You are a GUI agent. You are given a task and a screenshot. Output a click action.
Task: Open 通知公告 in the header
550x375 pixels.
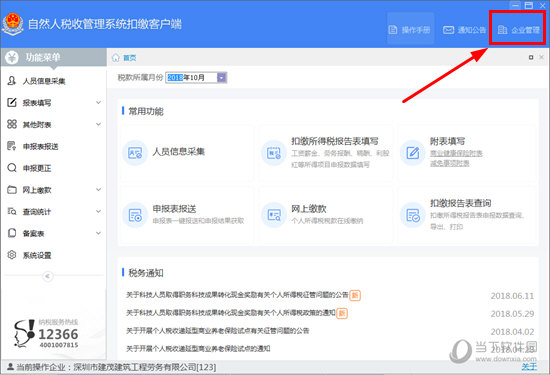click(464, 30)
